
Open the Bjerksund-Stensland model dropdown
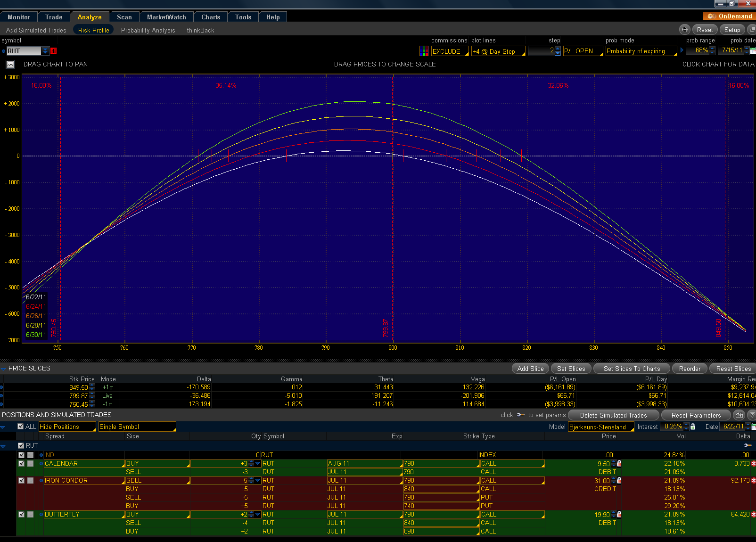point(601,427)
